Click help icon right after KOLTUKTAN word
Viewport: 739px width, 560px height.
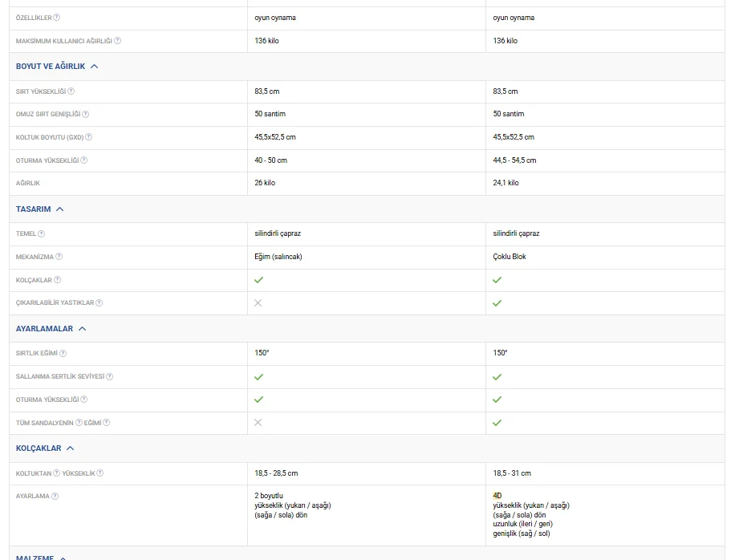[x=57, y=473]
